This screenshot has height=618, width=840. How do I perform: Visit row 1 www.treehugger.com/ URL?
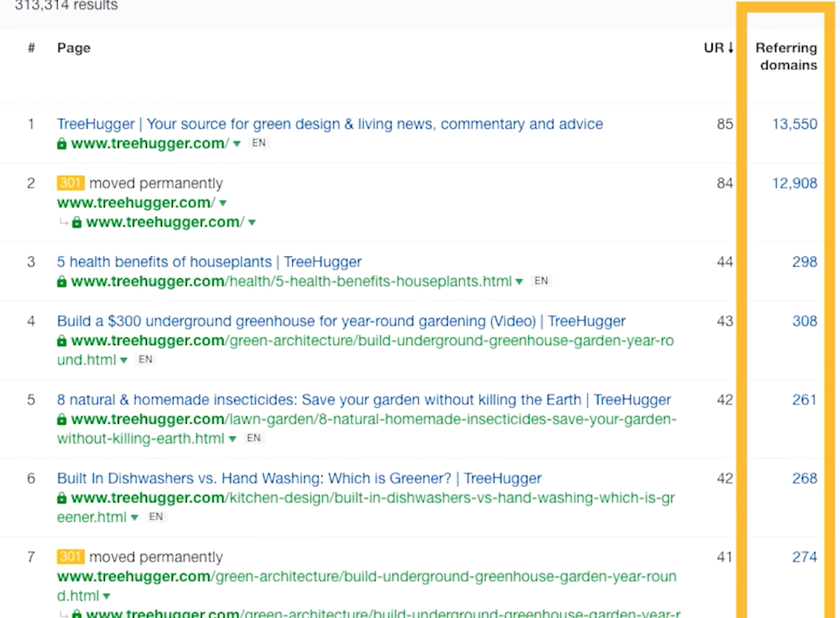pos(150,143)
